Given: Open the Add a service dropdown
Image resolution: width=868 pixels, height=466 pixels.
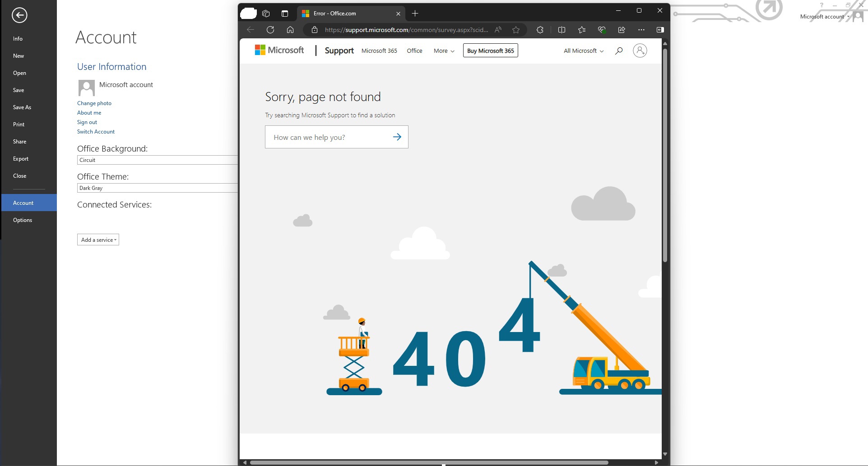Looking at the screenshot, I should (98, 240).
